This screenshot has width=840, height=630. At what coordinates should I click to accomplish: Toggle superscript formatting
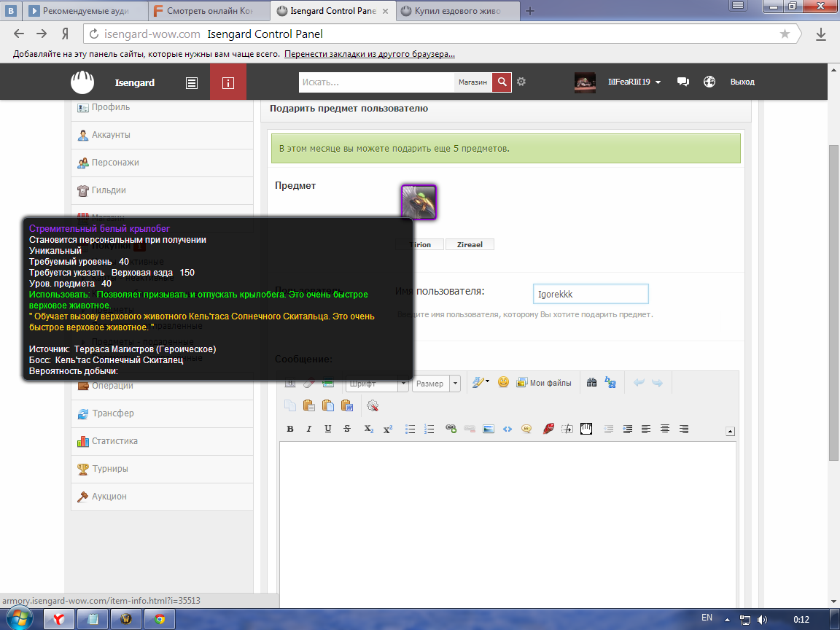pyautogui.click(x=388, y=429)
